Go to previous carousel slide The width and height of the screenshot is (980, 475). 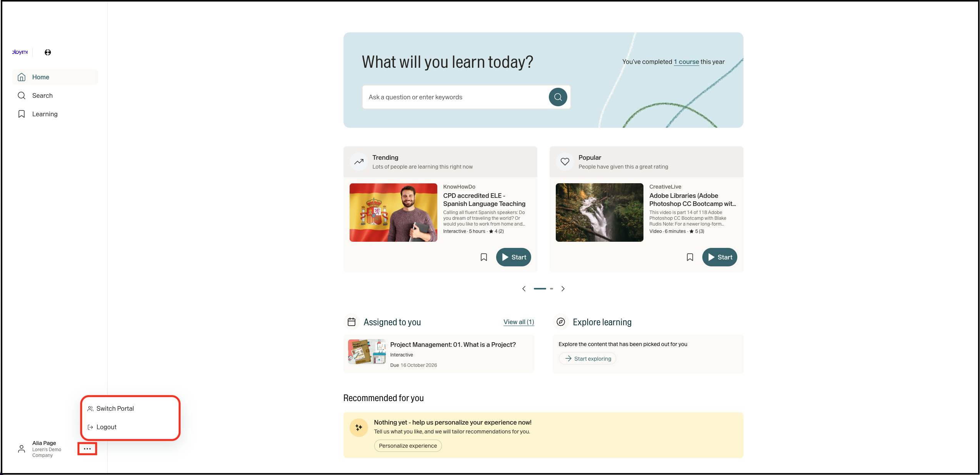(x=524, y=289)
